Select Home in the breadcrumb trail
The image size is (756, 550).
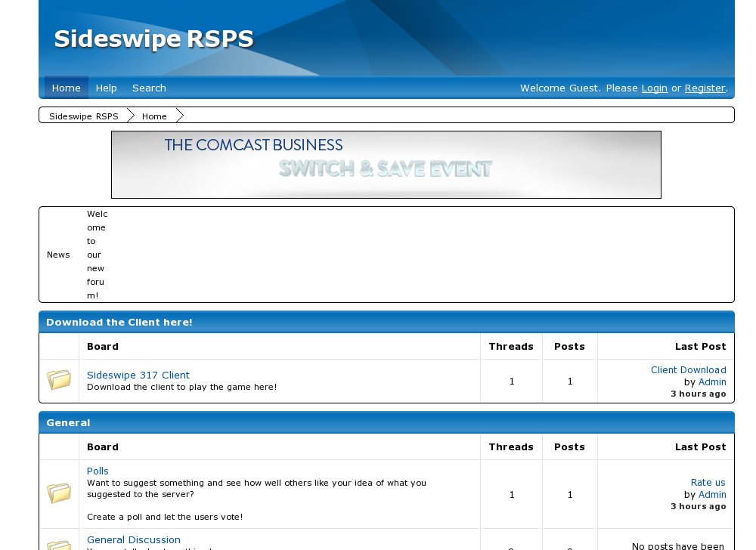[154, 116]
